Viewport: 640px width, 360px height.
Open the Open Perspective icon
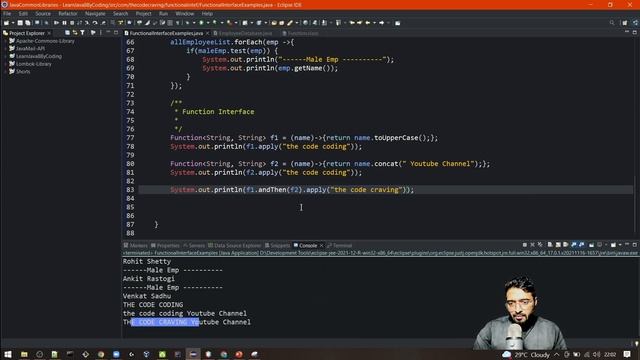pos(624,23)
